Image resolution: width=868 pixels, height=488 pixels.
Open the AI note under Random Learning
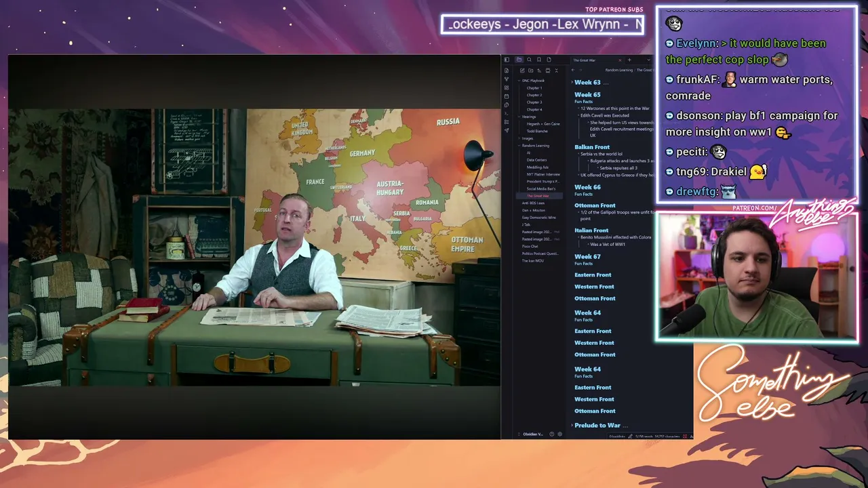point(529,152)
